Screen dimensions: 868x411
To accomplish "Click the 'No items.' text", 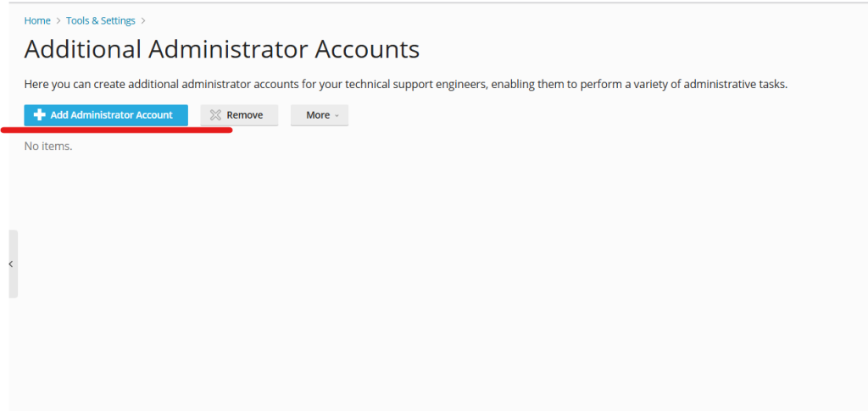I will (48, 147).
